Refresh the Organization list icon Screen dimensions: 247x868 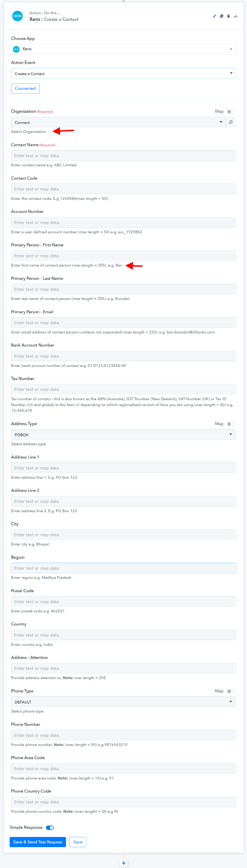tap(231, 122)
